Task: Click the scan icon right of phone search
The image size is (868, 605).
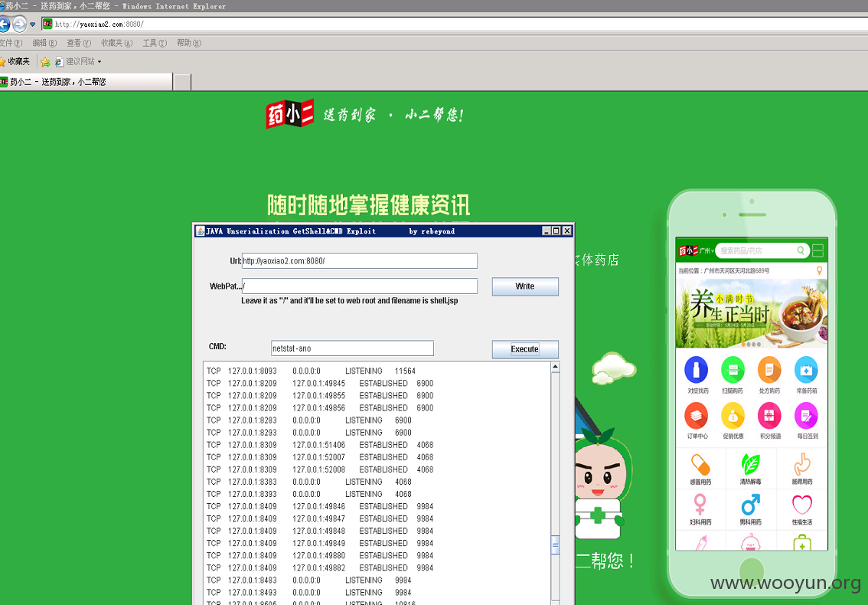Action: point(818,250)
